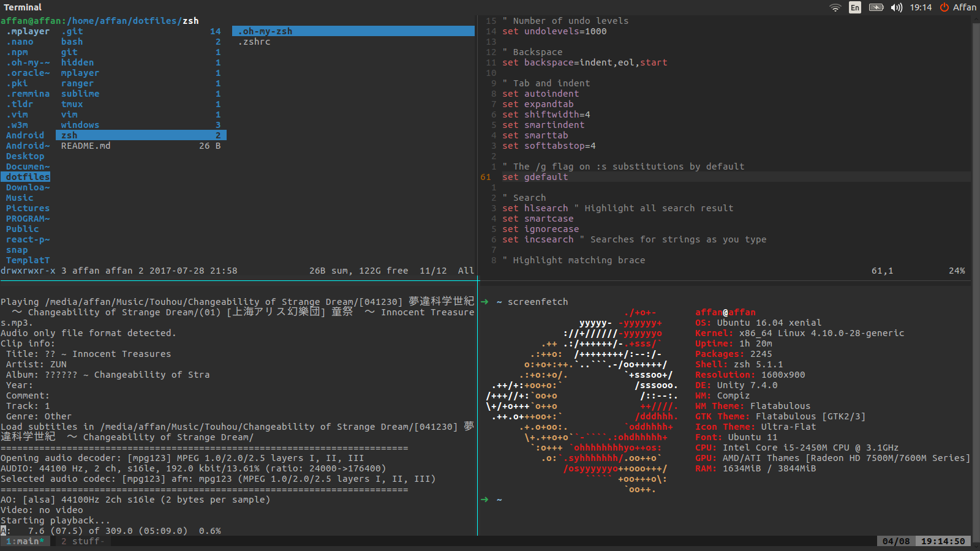The width and height of the screenshot is (980, 551).
Task: Select the ranger directory entry
Action: point(141,83)
